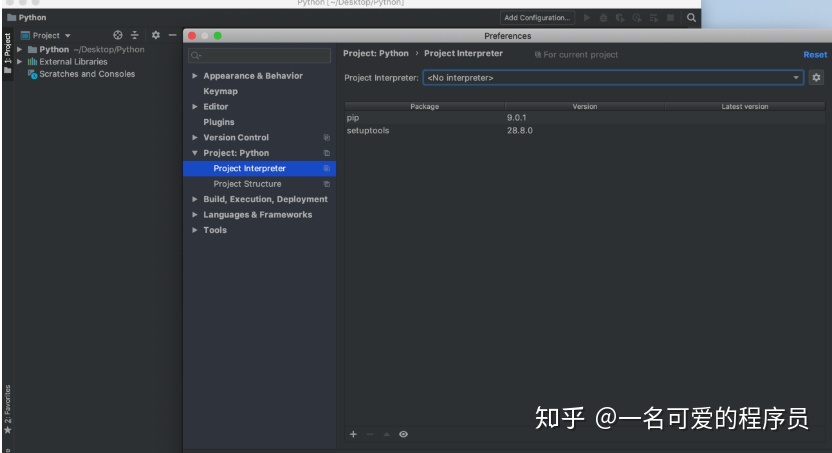Click the Latest version column header
Image resolution: width=832 pixels, height=453 pixels.
(x=745, y=106)
